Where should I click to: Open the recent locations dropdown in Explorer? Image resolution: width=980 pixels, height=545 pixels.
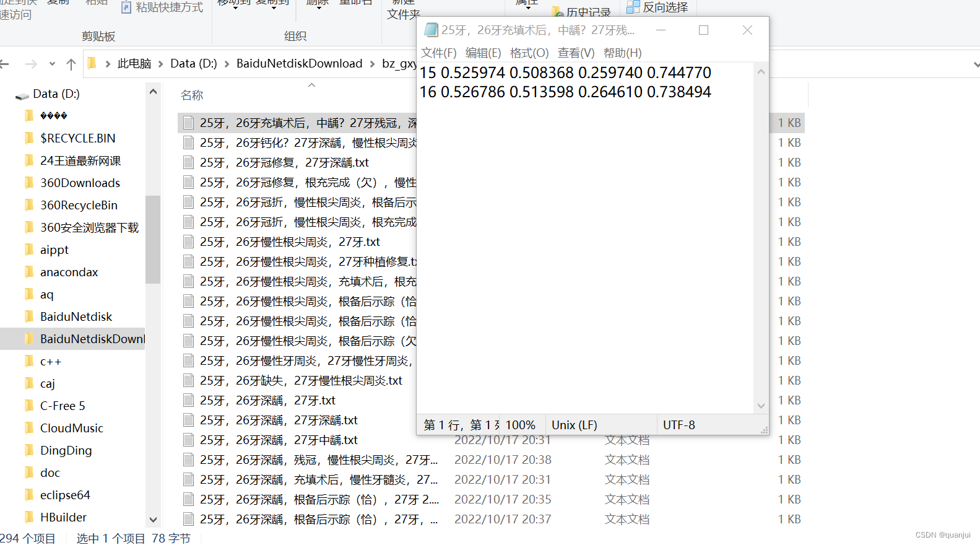pyautogui.click(x=52, y=64)
